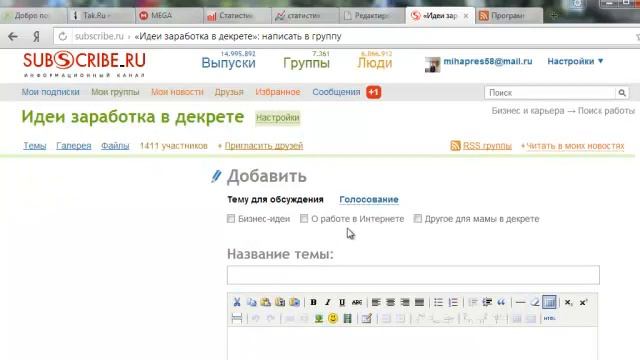Screen dimensions: 640x360
Task: Open the Галерея link
Action: coord(74,146)
